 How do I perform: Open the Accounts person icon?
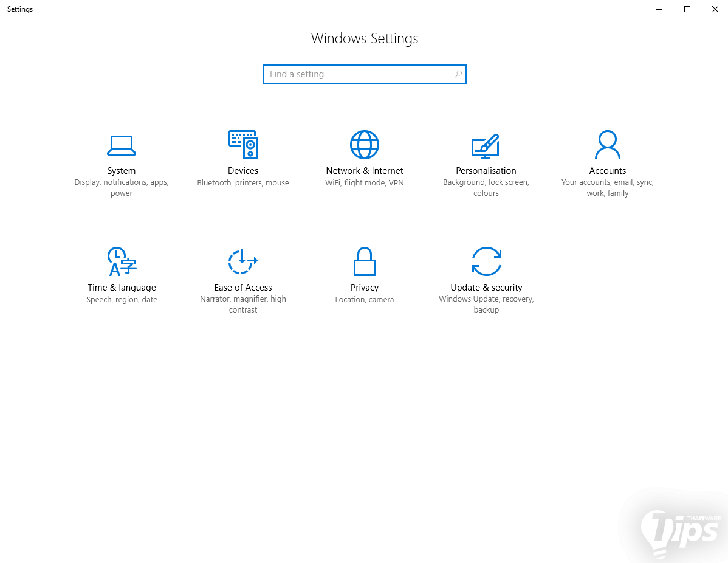[607, 145]
